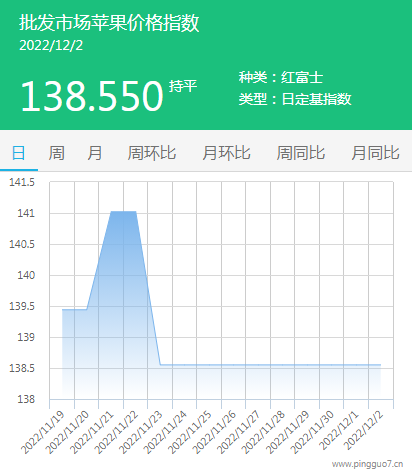Click the 2022/11/28 axis date label
This screenshot has width=412, height=474.
click(263, 432)
